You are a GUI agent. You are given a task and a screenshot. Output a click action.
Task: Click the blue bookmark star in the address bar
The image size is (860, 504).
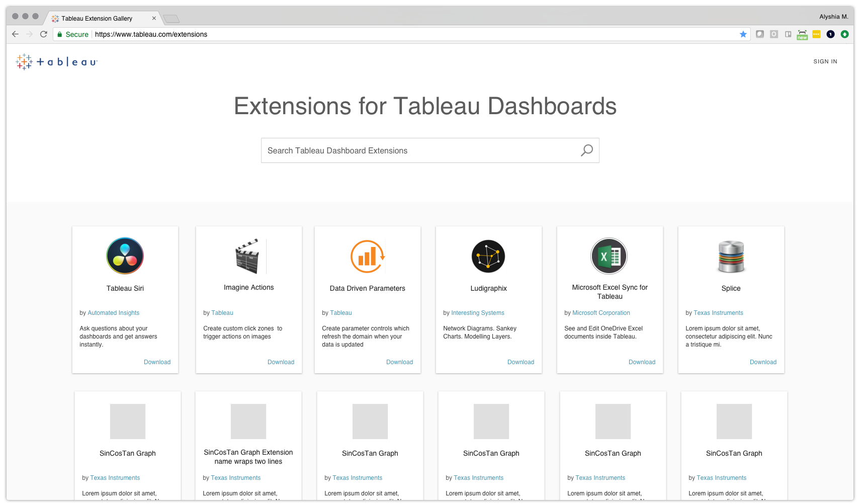click(743, 34)
